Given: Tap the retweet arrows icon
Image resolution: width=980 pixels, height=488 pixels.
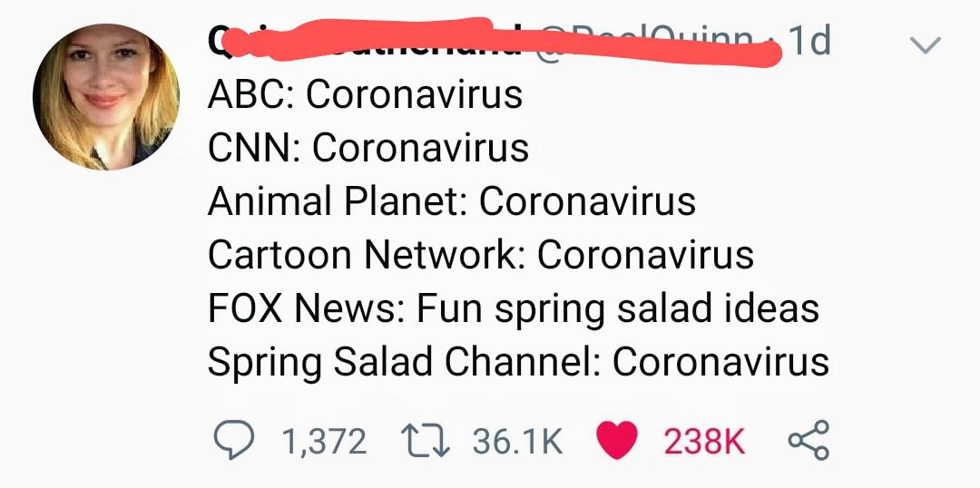Looking at the screenshot, I should pos(425,441).
